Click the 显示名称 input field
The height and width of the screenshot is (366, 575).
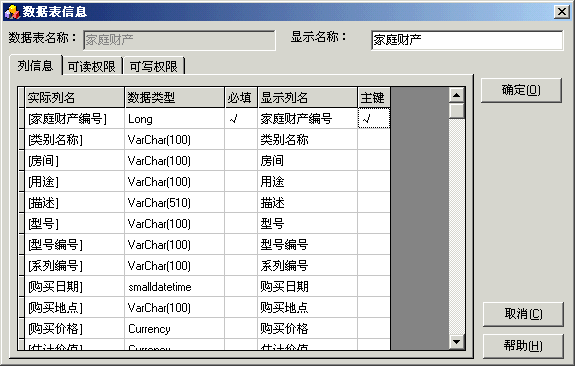pos(467,40)
